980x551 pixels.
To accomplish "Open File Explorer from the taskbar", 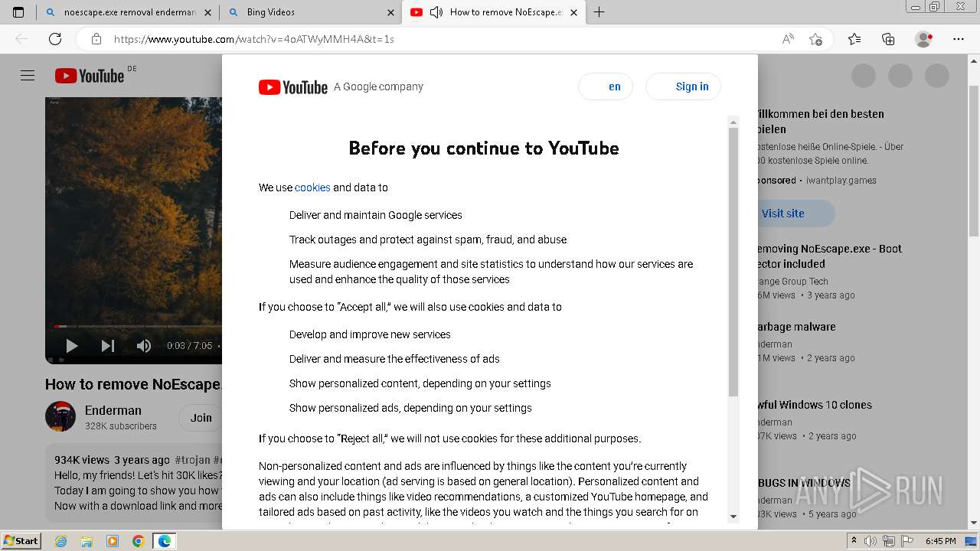I will pyautogui.click(x=87, y=541).
